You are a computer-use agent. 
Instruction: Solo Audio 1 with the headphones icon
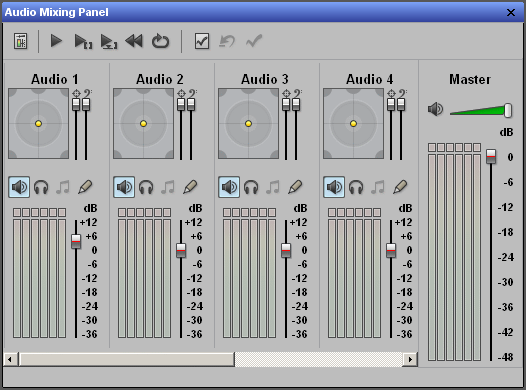tap(41, 187)
